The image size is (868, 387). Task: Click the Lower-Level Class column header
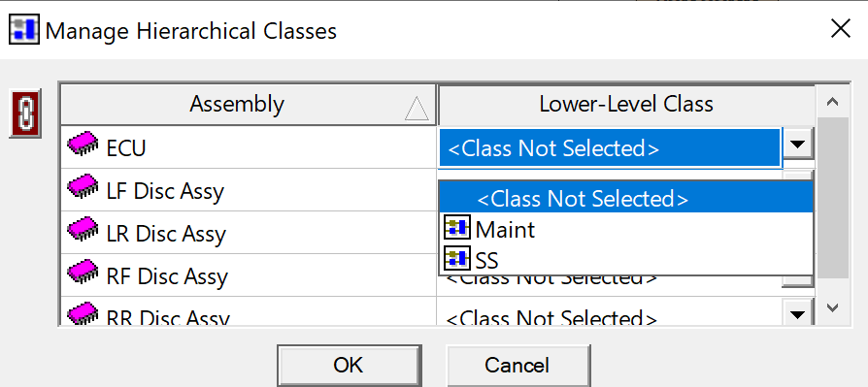pyautogui.click(x=626, y=105)
